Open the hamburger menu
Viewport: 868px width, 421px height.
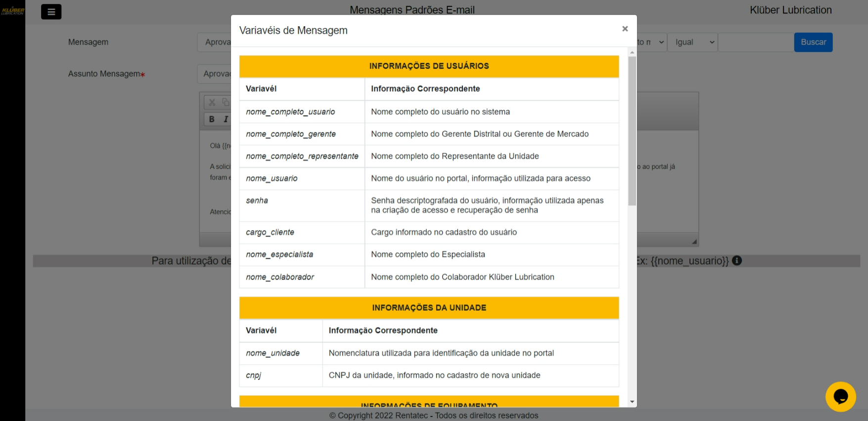51,12
